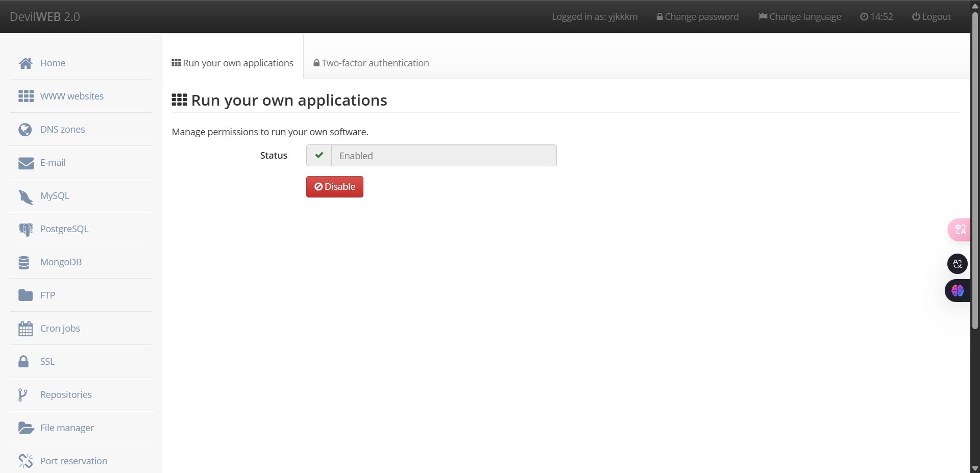This screenshot has height=473, width=980.
Task: Open Repositories via branch icon
Action: (x=22, y=395)
